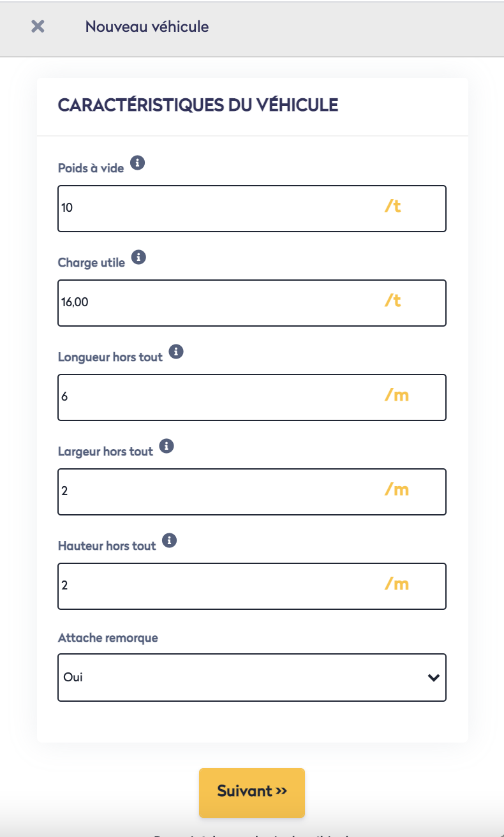Click the Longueur hors tout label text

pos(110,357)
